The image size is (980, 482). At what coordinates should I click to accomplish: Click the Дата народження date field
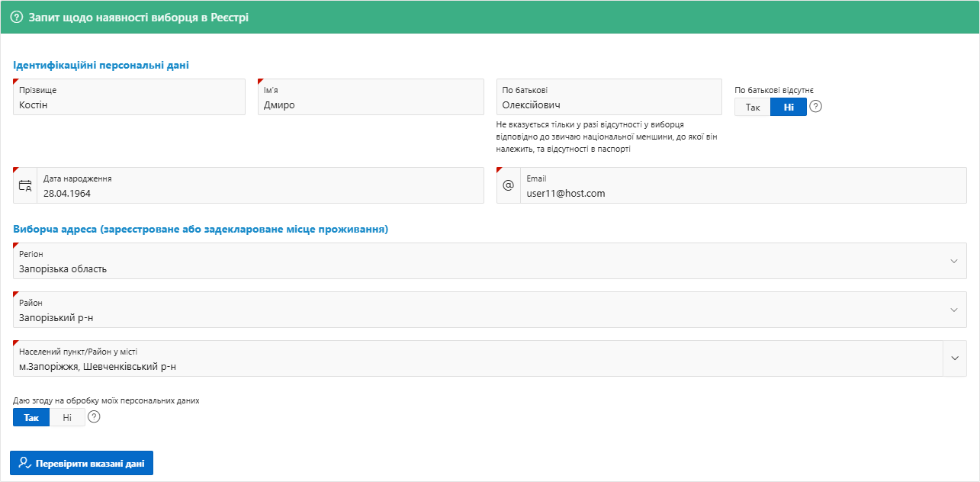[x=259, y=193]
